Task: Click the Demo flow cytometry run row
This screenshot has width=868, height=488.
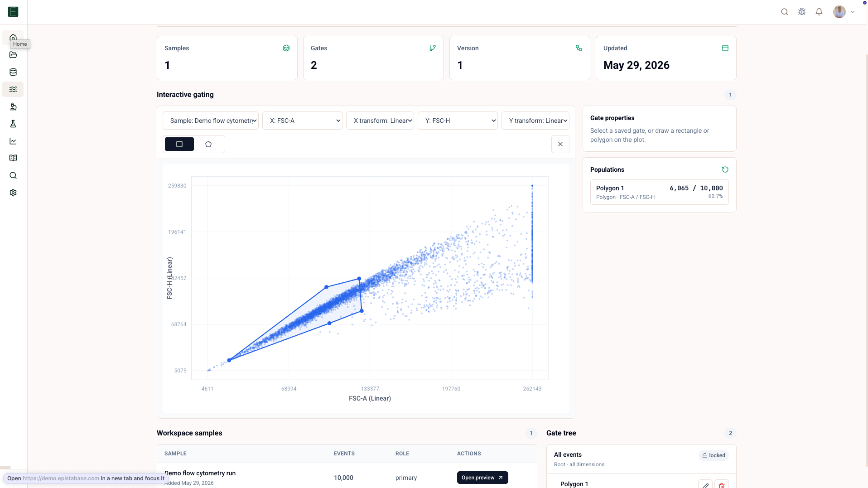Action: pos(347,476)
